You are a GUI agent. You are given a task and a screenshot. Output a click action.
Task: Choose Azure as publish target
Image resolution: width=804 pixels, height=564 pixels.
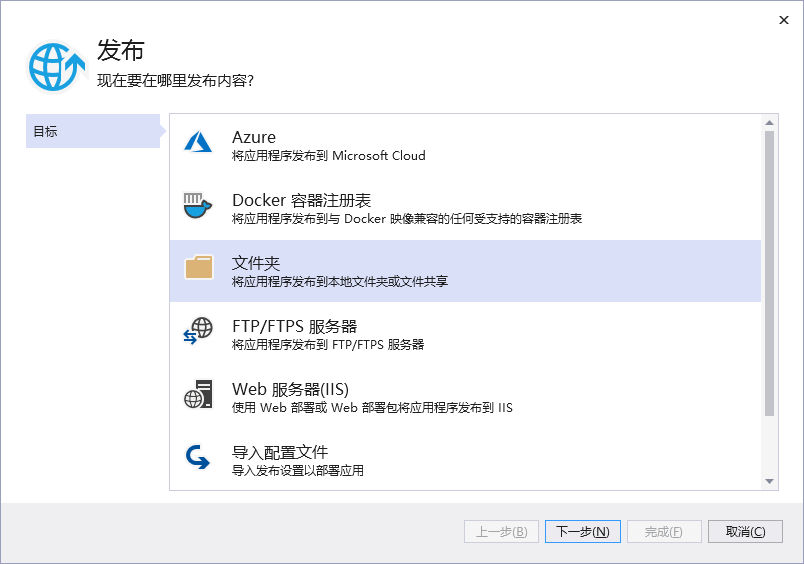coord(254,137)
